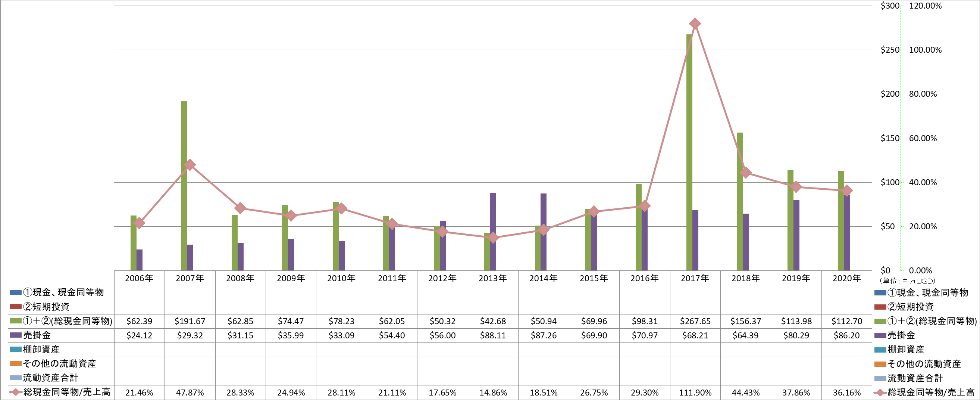Image resolution: width=980 pixels, height=400 pixels.
Task: Click the 2020年 diamond data point on line
Action: pos(847,190)
